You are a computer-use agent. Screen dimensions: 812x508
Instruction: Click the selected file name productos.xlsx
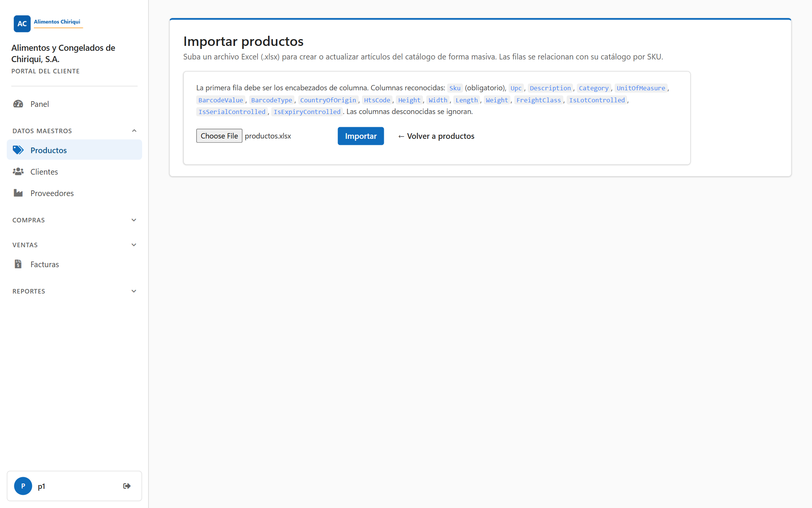coord(268,136)
